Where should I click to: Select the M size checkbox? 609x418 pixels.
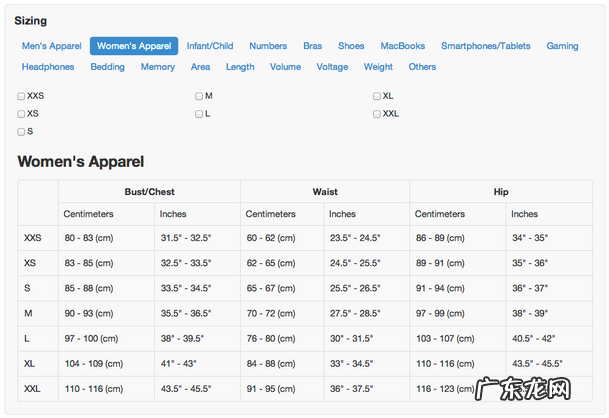pos(199,96)
